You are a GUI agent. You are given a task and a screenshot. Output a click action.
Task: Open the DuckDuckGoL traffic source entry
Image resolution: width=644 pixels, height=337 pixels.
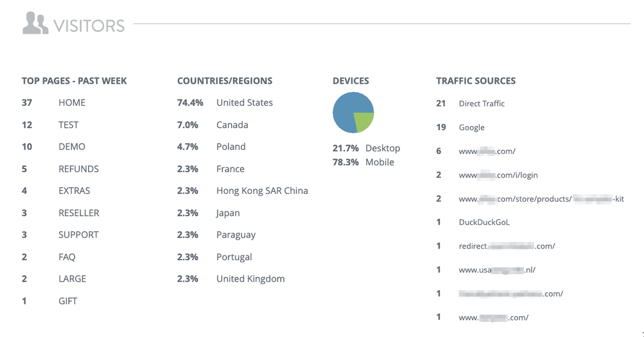tap(485, 222)
